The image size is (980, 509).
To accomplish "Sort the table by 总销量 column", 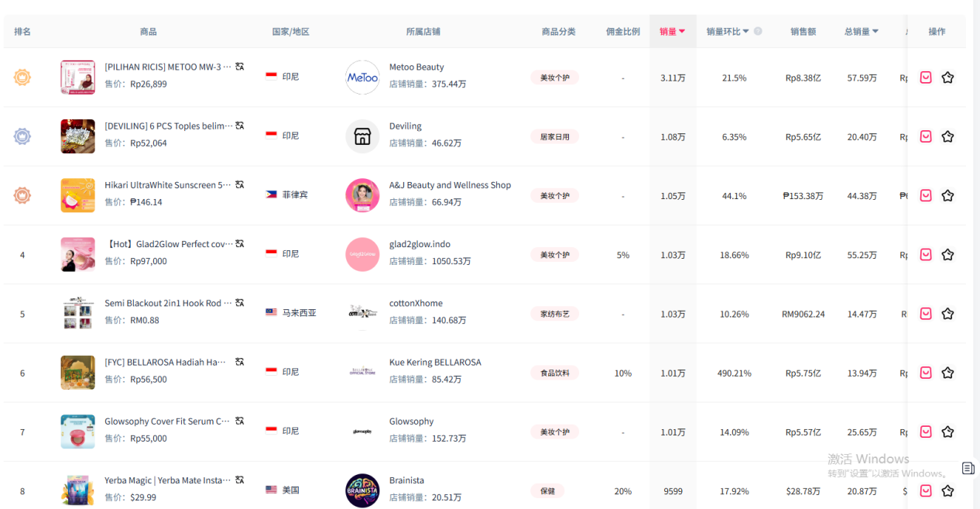I will pos(862,32).
